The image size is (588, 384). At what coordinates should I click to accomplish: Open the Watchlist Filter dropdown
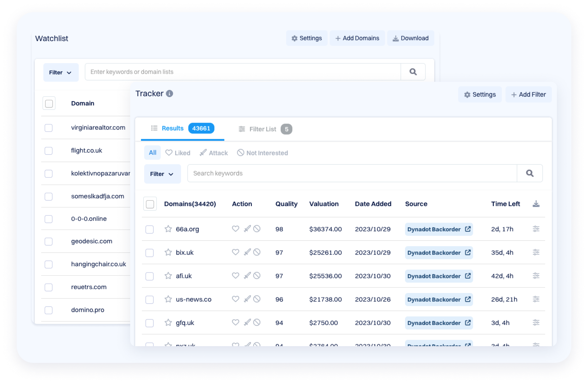click(61, 72)
